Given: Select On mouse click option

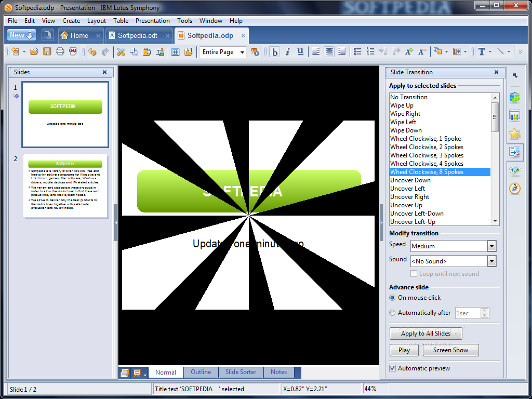Looking at the screenshot, I should [x=392, y=298].
